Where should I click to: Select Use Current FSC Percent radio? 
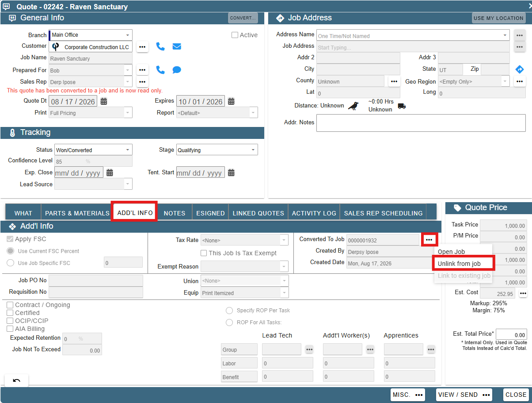click(x=11, y=251)
